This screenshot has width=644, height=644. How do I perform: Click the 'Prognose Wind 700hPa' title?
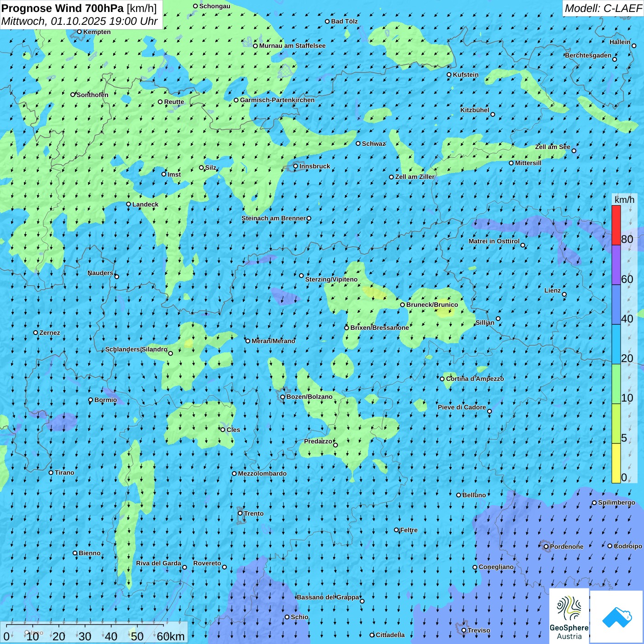(x=63, y=8)
